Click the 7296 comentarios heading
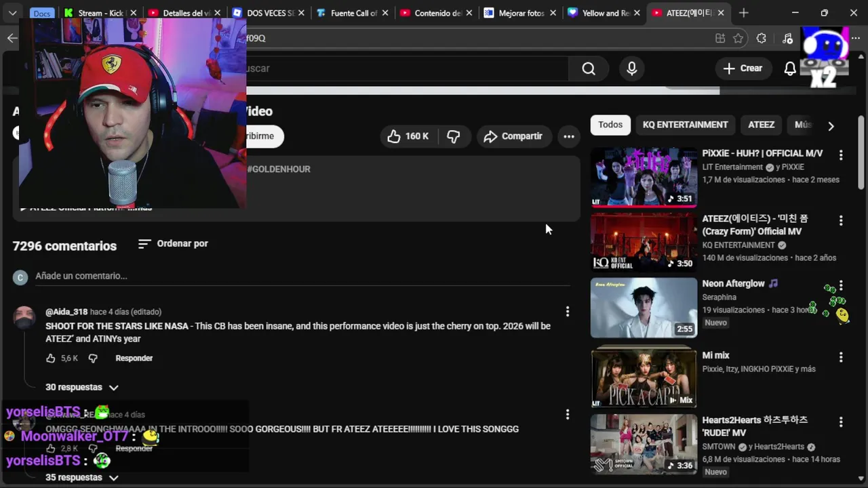 (64, 246)
